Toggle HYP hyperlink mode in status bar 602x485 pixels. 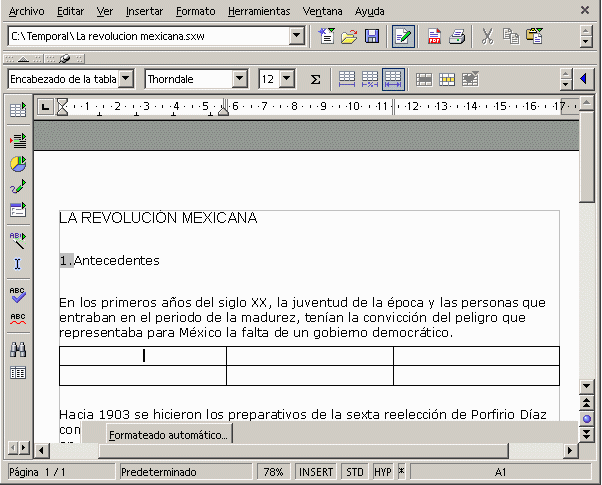382,472
